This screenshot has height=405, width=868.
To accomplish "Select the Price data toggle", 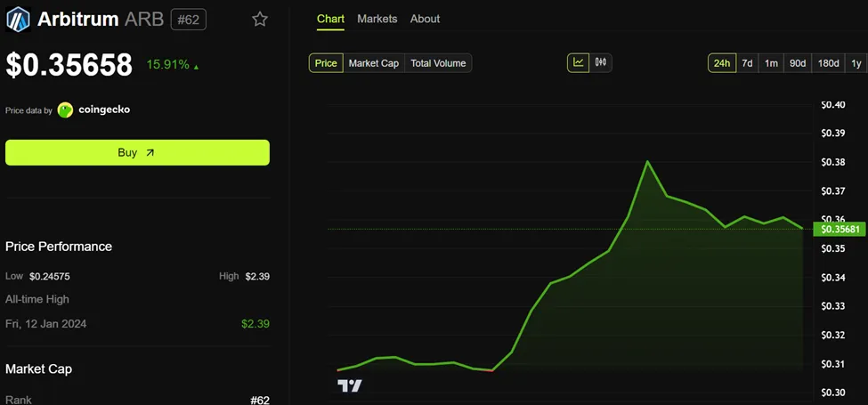I will [326, 63].
